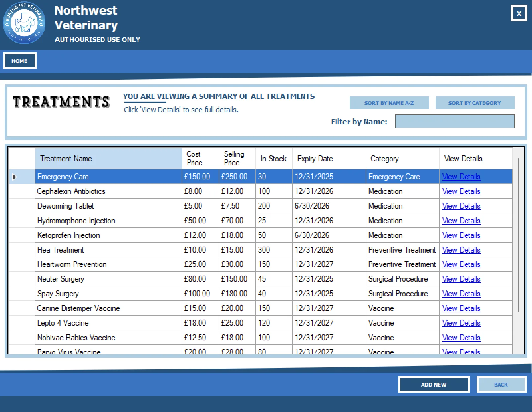Click the Selling Price column header

click(237, 158)
